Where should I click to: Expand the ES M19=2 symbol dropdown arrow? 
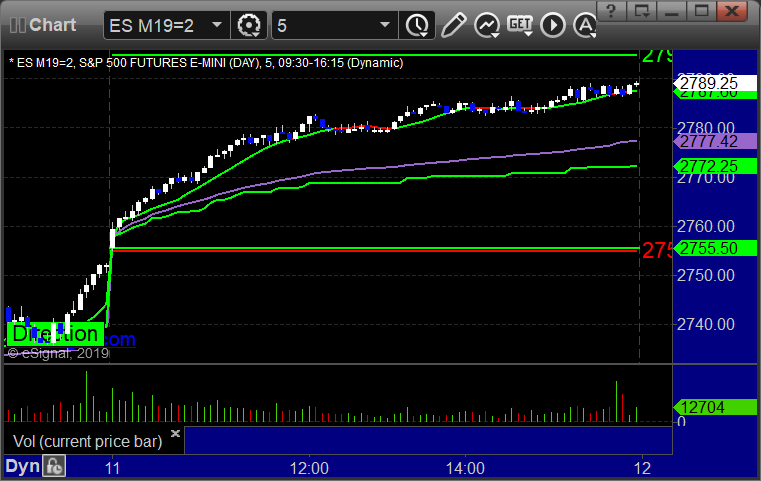[x=217, y=25]
